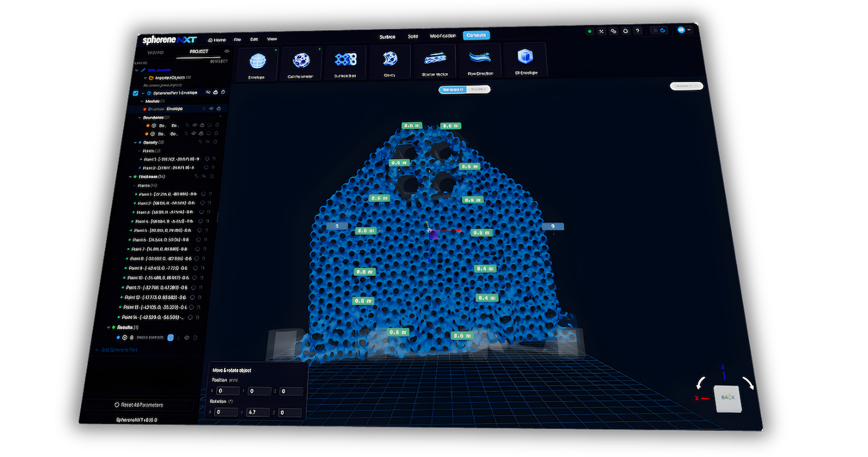Screen dimensions: 868x457
Task: Collapse the Density group
Action: [136, 143]
